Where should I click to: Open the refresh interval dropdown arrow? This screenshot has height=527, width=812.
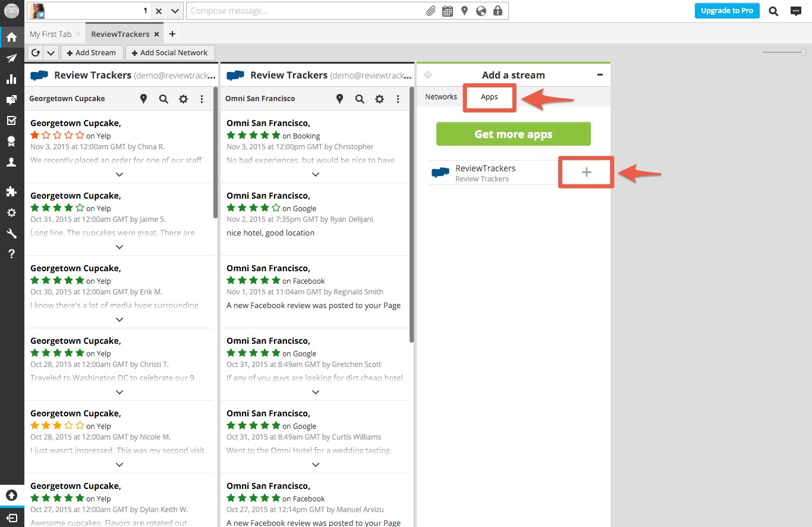(x=51, y=52)
